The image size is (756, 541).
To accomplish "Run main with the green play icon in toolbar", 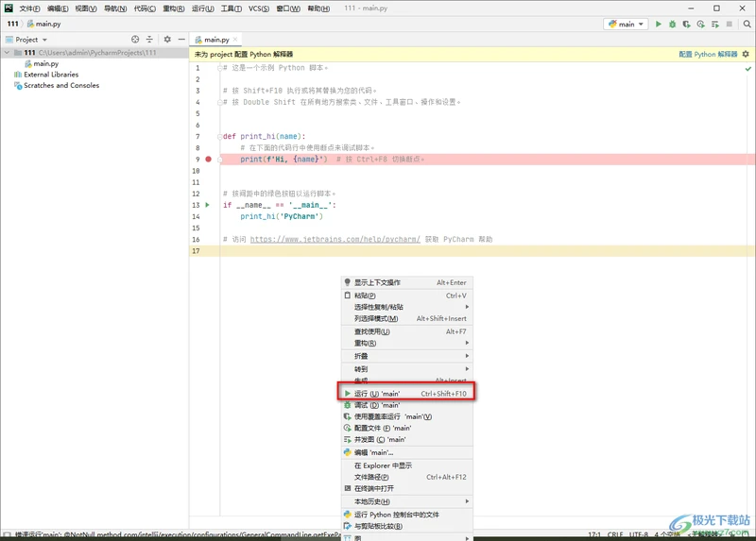I will click(658, 24).
